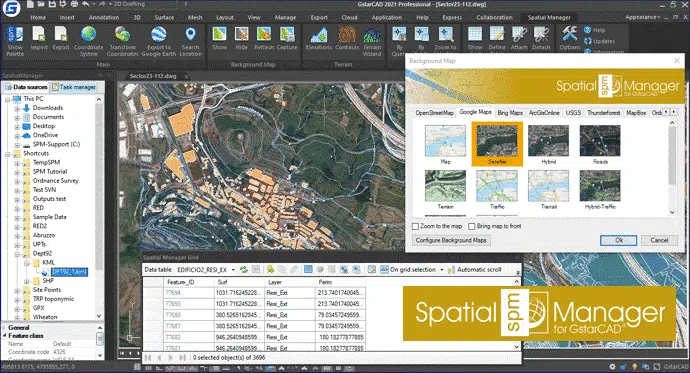Launch the Terrain Wizard
Viewport: 690px width, 373px height.
372,41
